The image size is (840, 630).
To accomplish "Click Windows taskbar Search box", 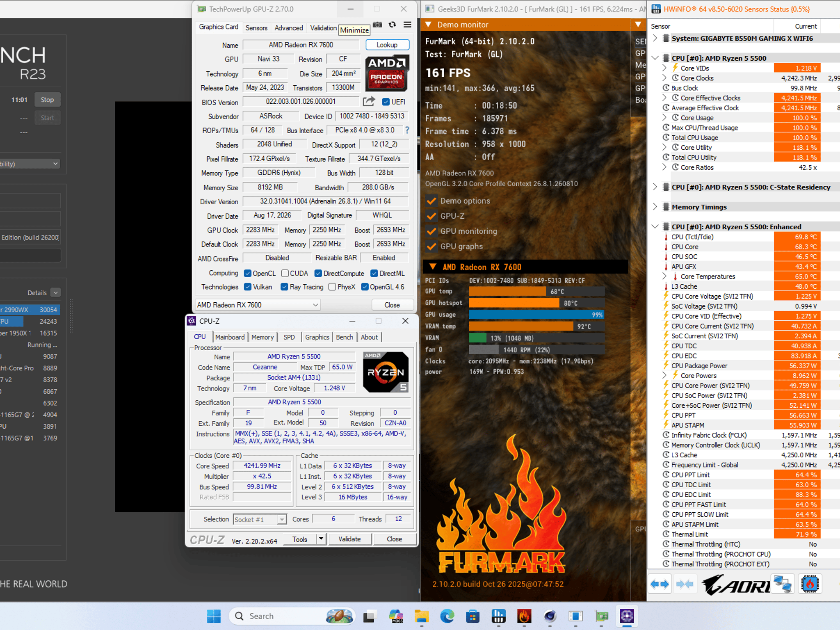I will tap(292, 616).
